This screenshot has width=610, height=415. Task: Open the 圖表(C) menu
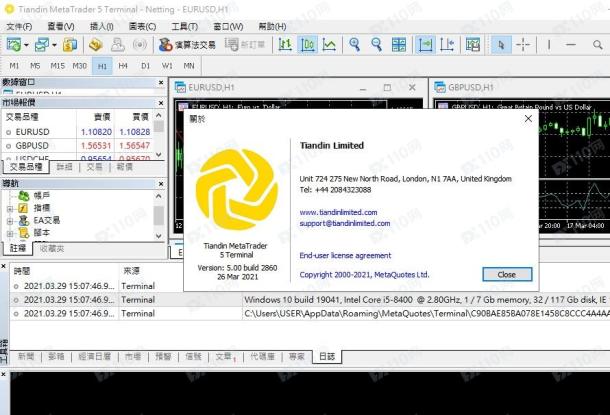point(142,26)
